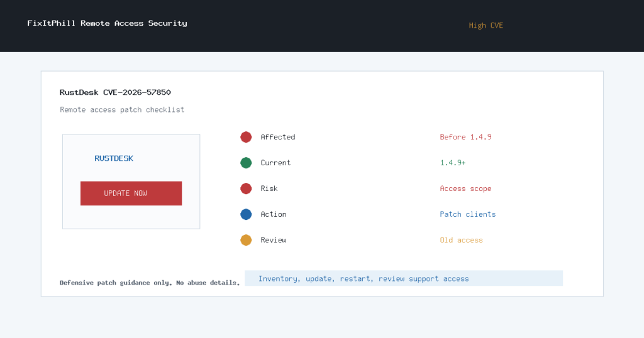Select the blue dot beside Action
644x338 pixels.
point(246,214)
